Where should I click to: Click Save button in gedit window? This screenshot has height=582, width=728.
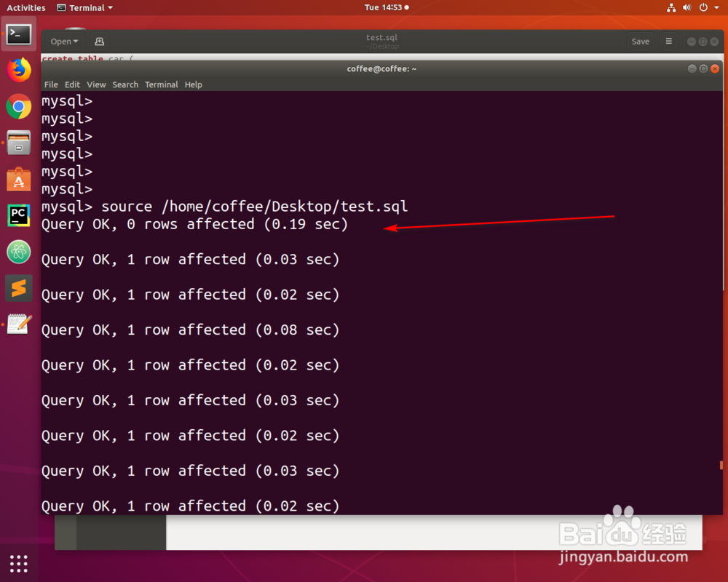[x=640, y=41]
